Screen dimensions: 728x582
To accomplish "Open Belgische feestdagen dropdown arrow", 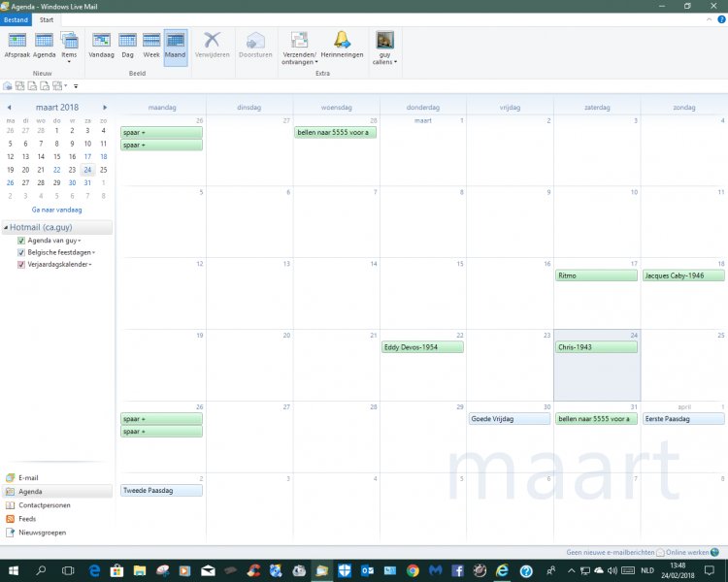I will (x=93, y=253).
